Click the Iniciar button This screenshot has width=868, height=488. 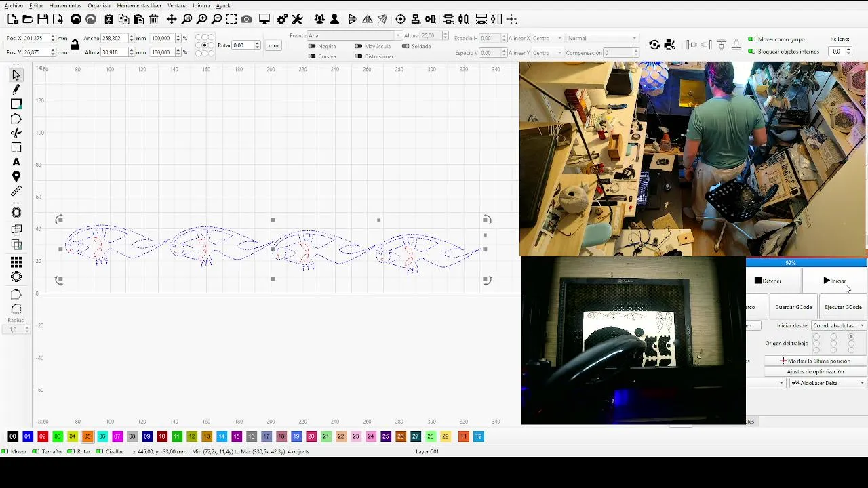tap(835, 281)
